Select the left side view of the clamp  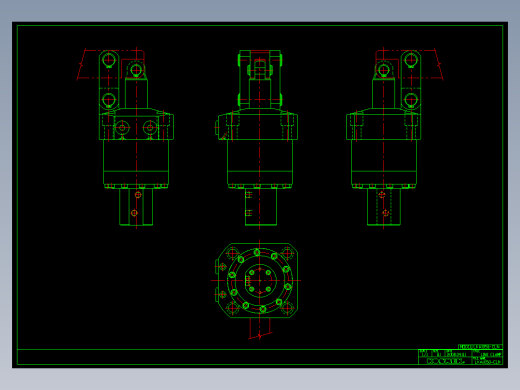pos(125,137)
